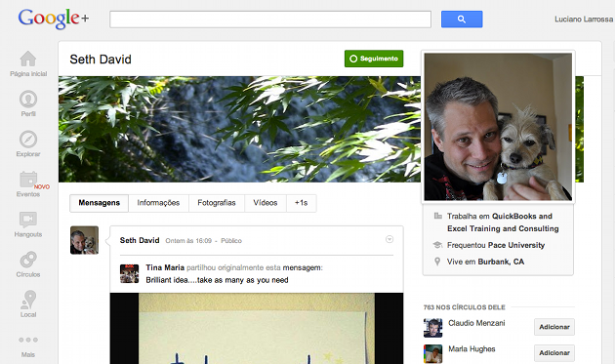Switch to the +1s tab
This screenshot has height=364, width=615.
tap(302, 203)
